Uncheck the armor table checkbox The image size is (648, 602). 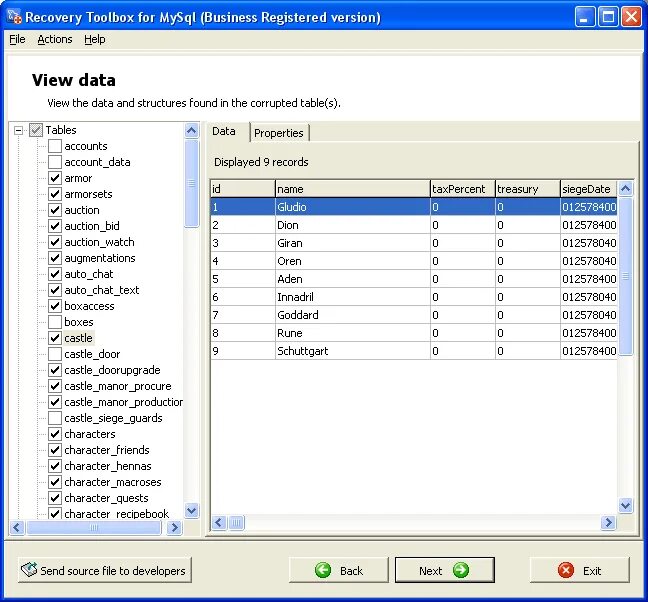coord(55,178)
